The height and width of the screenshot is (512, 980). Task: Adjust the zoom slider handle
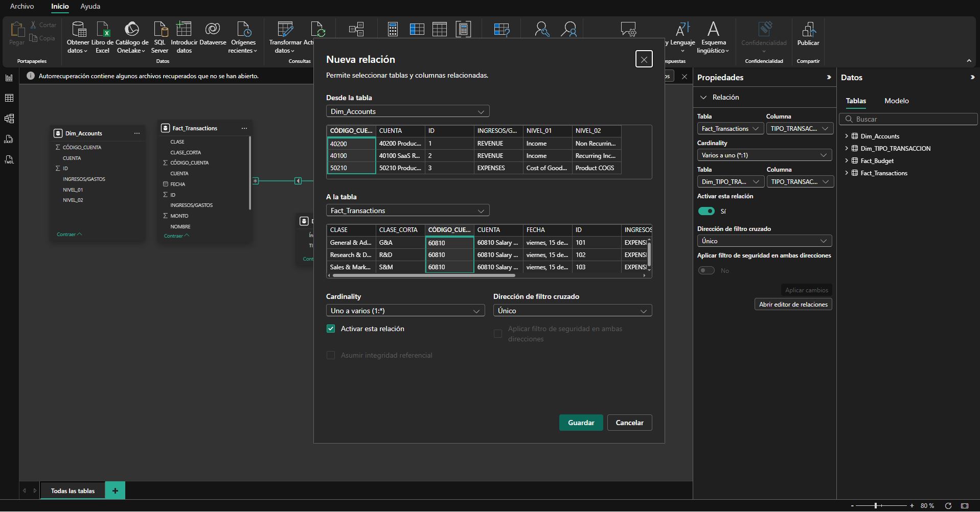876,505
